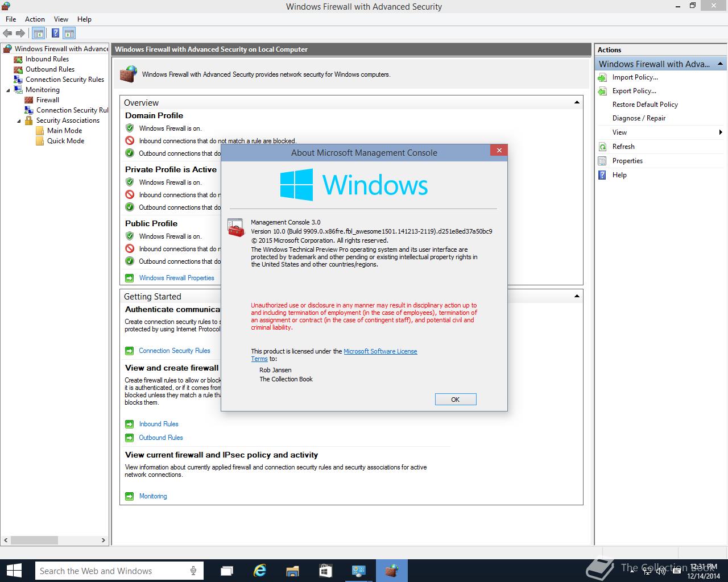Open the File menu
Image resolution: width=728 pixels, height=582 pixels.
(x=11, y=19)
